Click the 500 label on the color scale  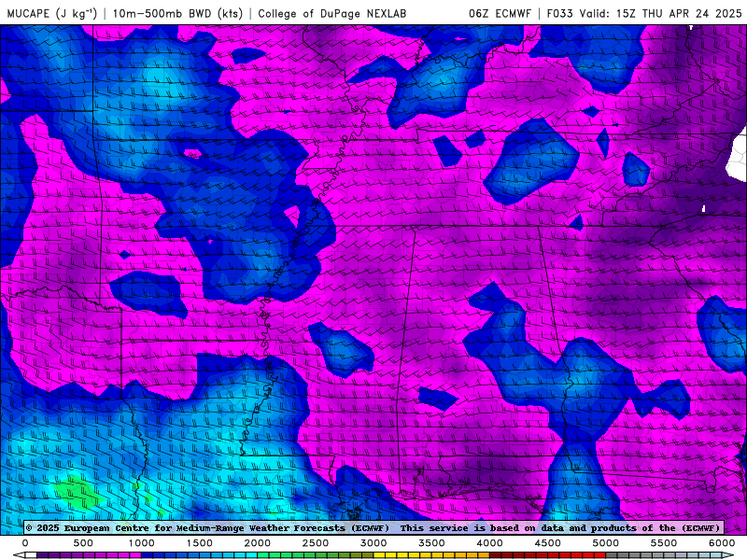click(83, 543)
